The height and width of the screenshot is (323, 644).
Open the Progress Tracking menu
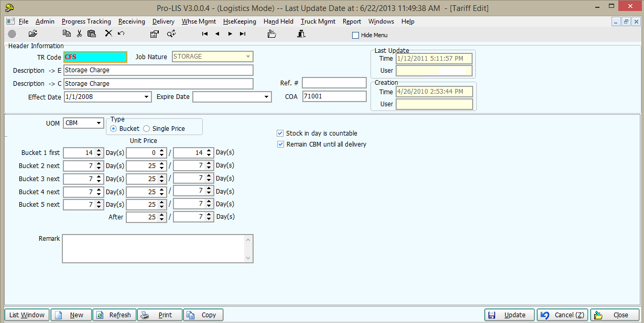86,21
